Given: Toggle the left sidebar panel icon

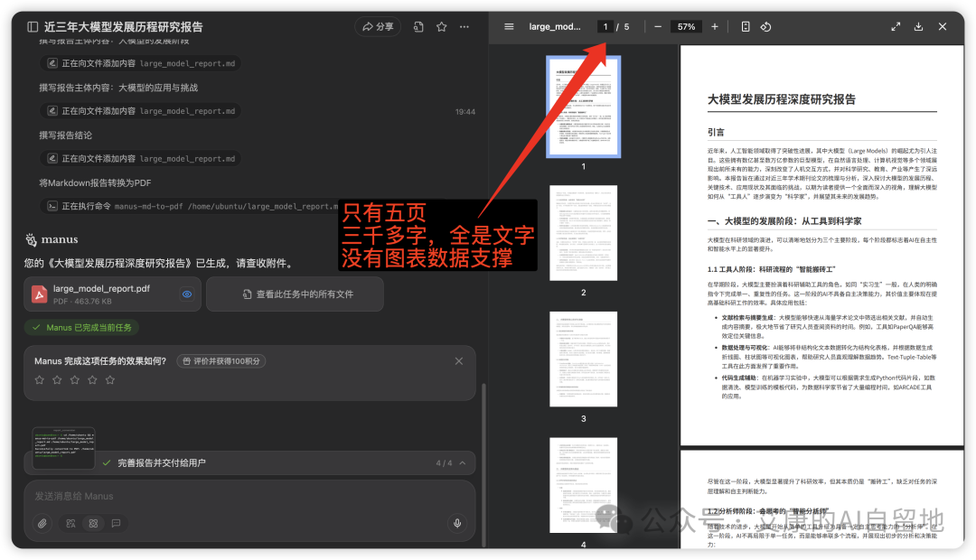Looking at the screenshot, I should [x=33, y=27].
